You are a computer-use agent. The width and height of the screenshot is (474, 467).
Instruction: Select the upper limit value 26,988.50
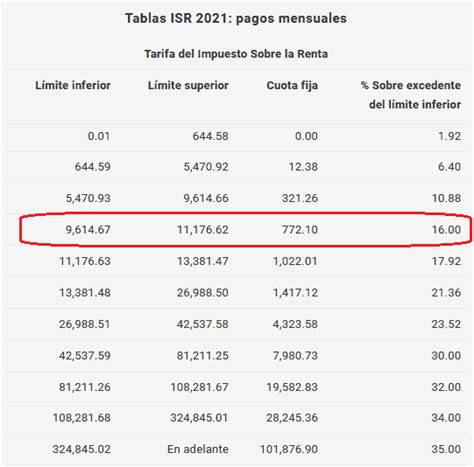click(x=203, y=293)
